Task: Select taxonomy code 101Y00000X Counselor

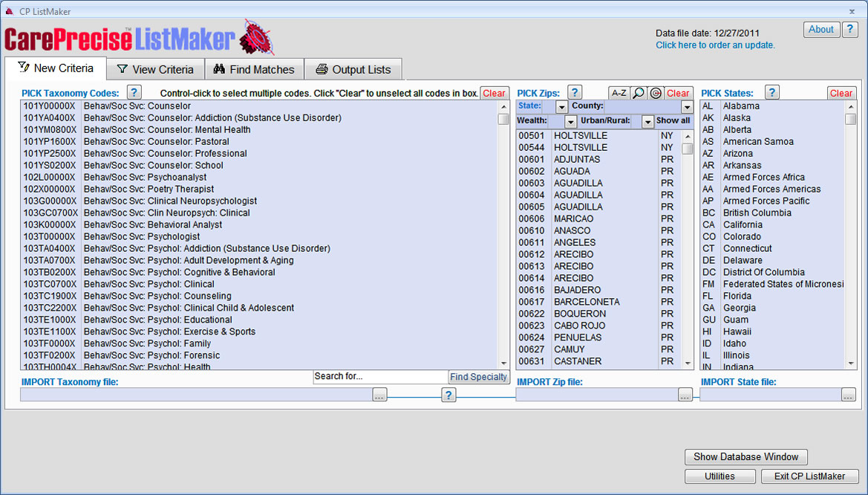Action: tap(260, 106)
